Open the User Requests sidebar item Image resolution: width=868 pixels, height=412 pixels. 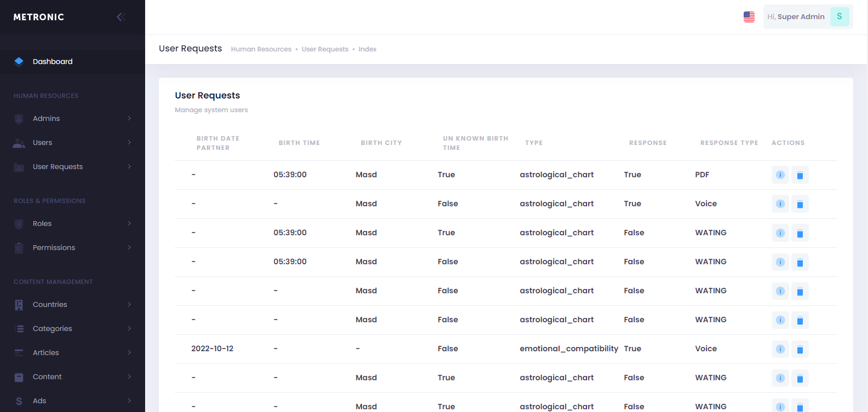click(x=58, y=167)
